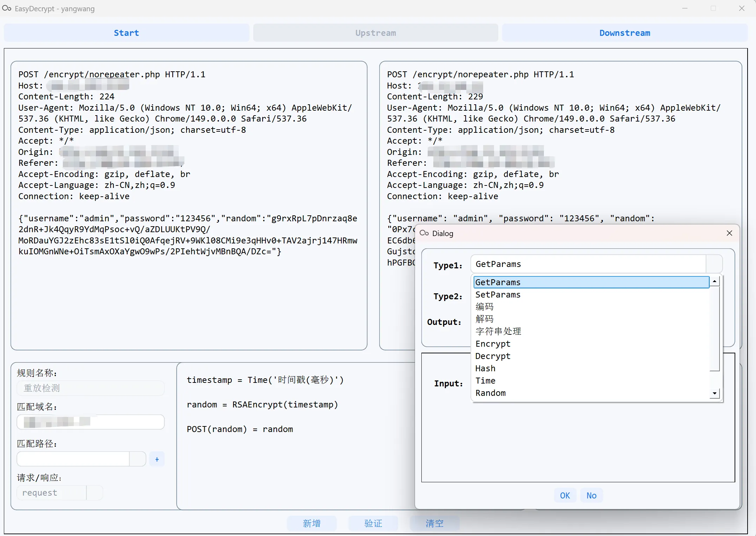This screenshot has height=536, width=756.
Task: Switch to the Upstream tab
Action: 375,33
